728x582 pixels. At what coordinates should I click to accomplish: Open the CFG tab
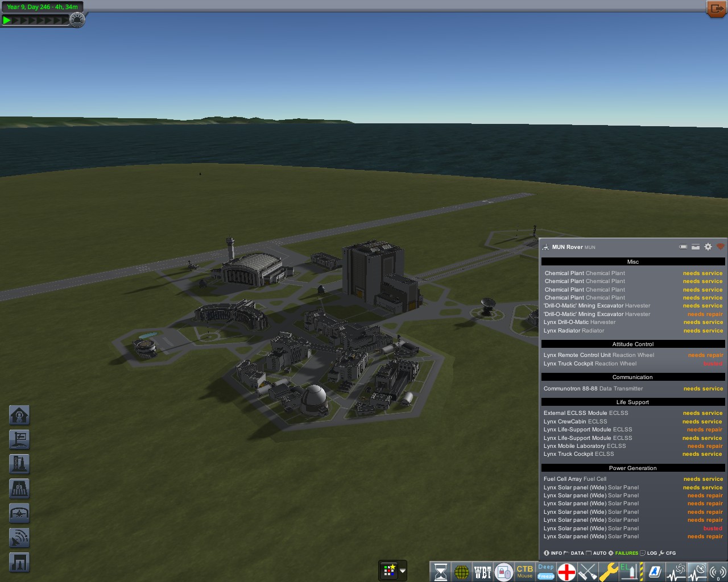[668, 553]
